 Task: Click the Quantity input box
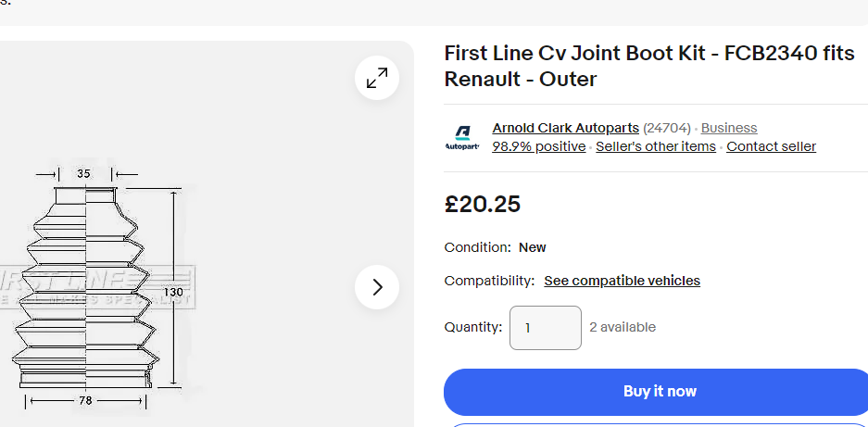coord(546,328)
